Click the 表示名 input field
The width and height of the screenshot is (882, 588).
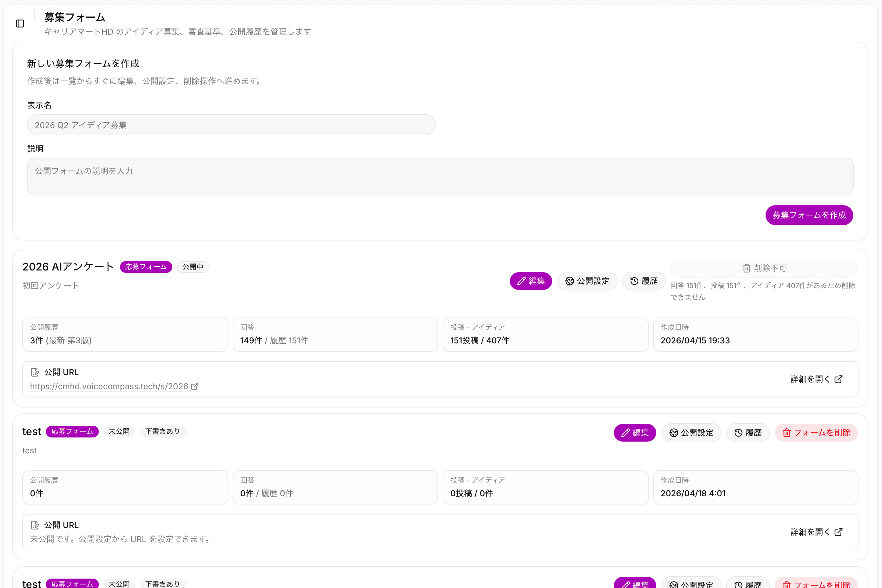click(x=231, y=125)
